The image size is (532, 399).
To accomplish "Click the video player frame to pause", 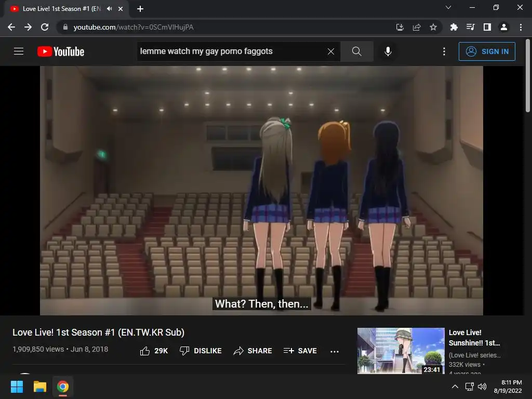I will coord(261,190).
